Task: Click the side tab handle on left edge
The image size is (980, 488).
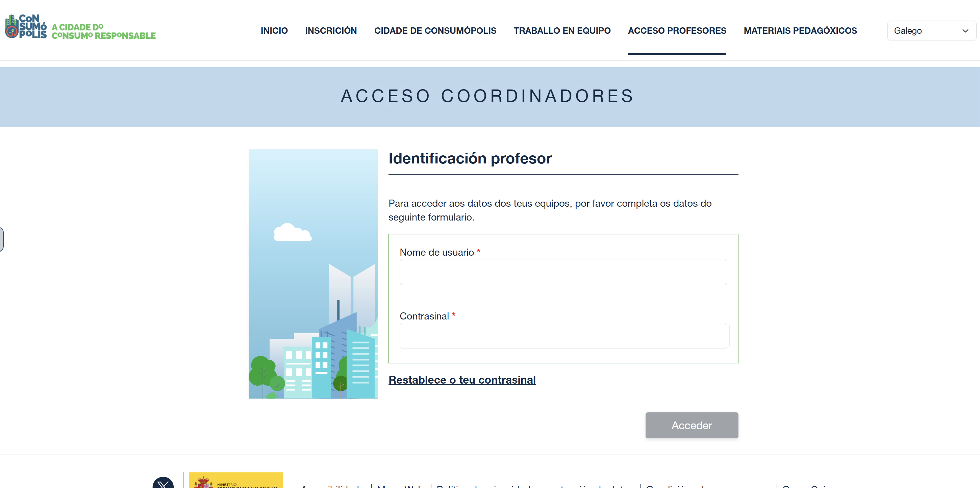Action: click(2, 239)
